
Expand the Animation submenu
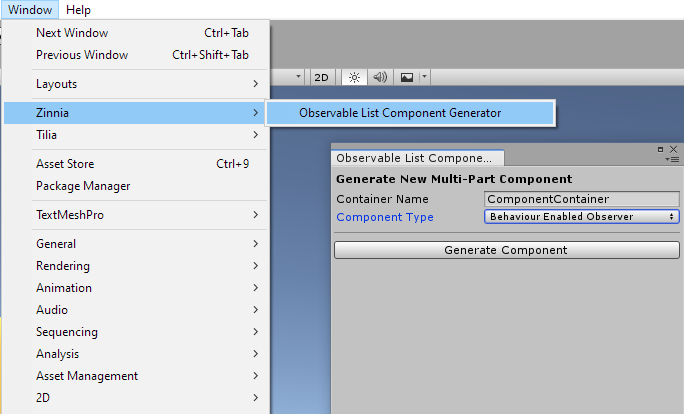pos(136,288)
